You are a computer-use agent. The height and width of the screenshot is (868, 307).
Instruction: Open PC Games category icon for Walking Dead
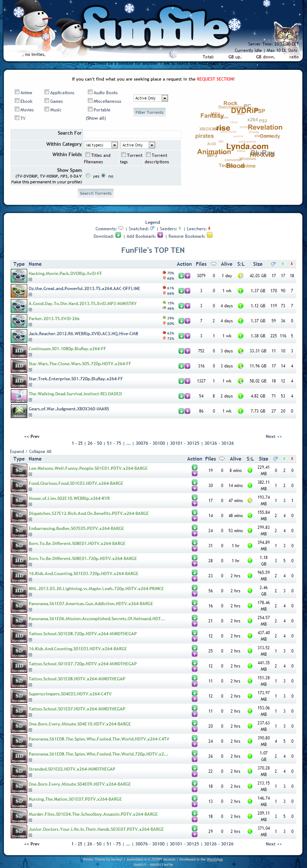tap(19, 396)
